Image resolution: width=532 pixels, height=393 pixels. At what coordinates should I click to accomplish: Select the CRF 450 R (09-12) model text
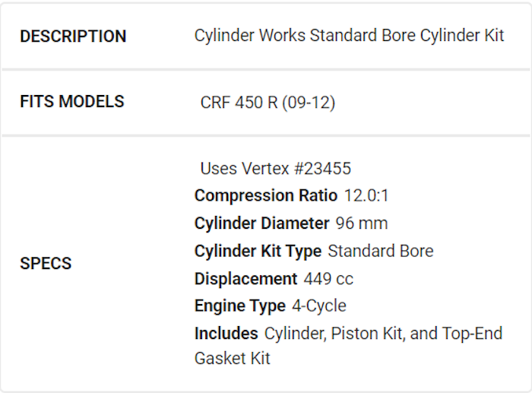click(x=268, y=103)
